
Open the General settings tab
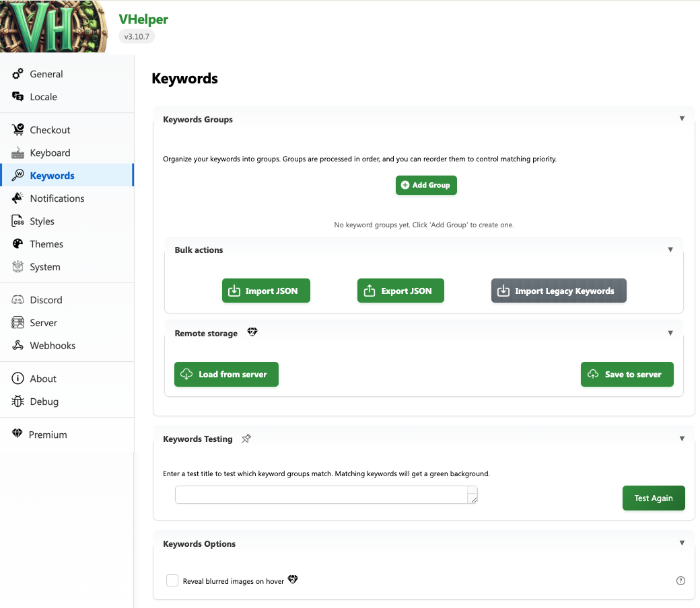tap(46, 74)
